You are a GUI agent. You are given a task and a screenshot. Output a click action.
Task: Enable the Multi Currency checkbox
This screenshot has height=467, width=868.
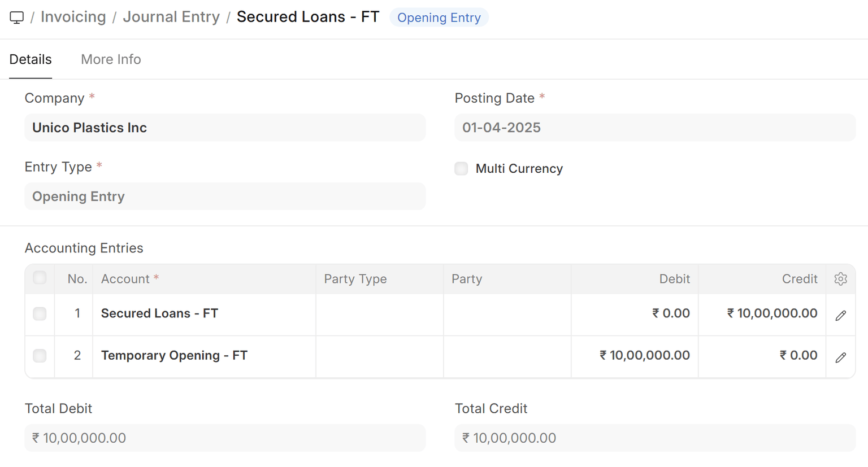click(461, 168)
